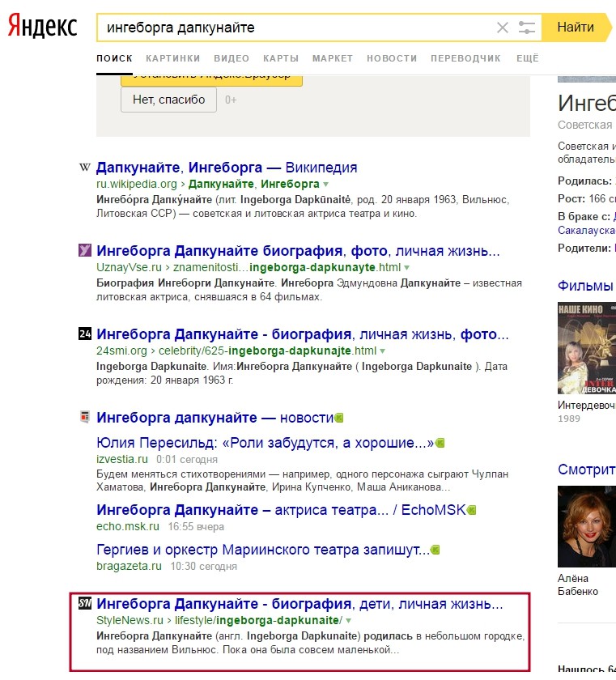
Task: Expand dropdown arrow after UznayVse.ru URL
Action: click(x=406, y=268)
